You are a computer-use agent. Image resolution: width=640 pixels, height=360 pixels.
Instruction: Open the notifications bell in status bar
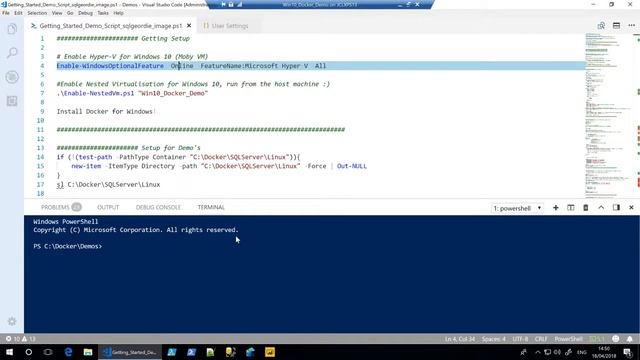630,339
